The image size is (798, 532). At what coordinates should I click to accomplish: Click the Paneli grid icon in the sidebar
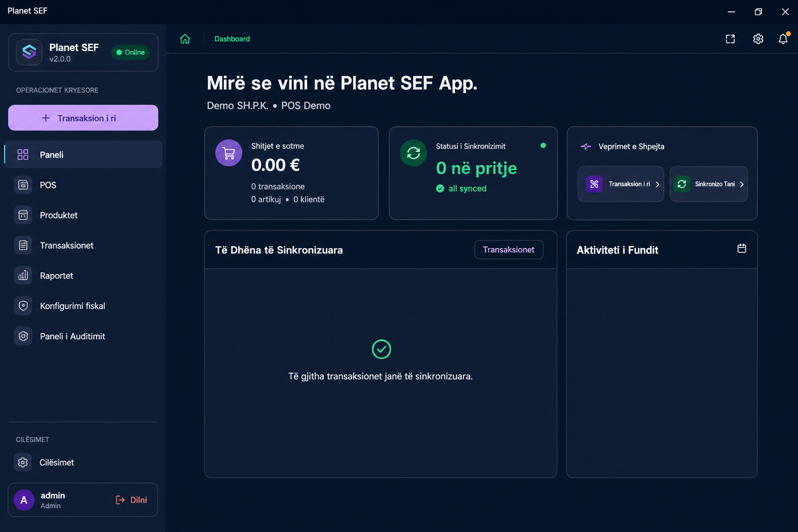[x=23, y=155]
